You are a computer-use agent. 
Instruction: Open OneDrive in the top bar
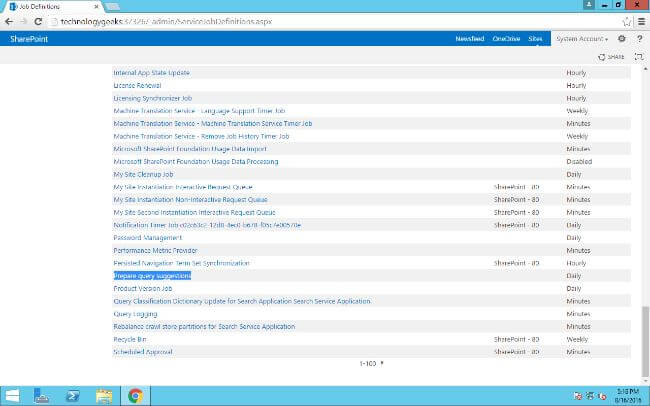[x=506, y=39]
